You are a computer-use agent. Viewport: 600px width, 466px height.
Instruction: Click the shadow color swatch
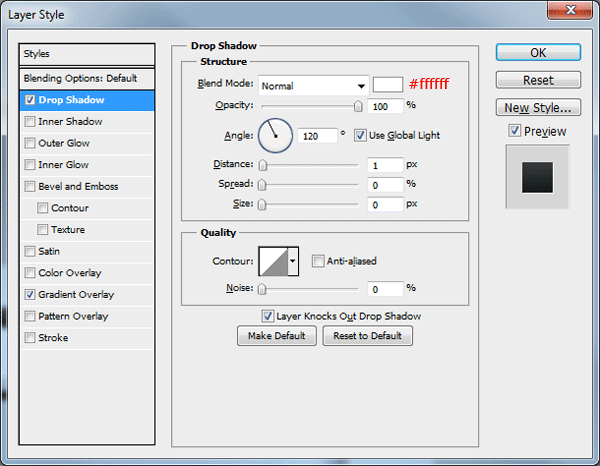[x=388, y=85]
